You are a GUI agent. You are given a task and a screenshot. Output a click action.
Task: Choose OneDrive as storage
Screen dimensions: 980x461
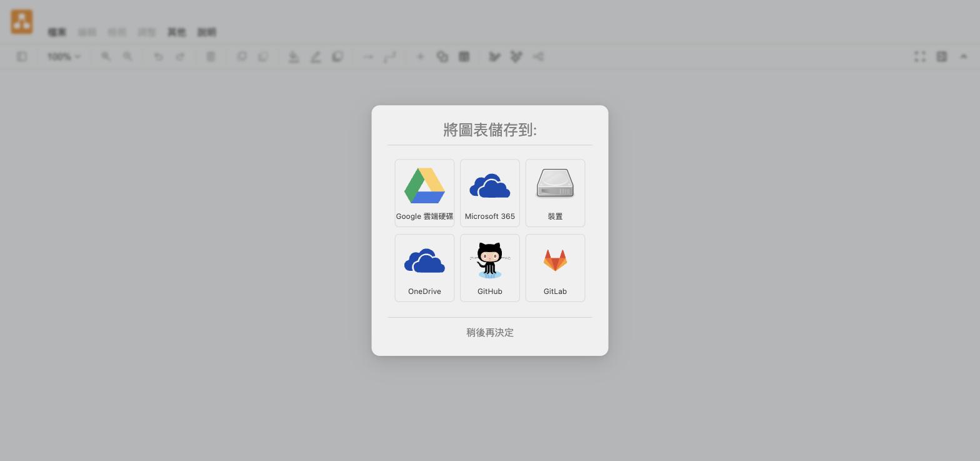424,268
